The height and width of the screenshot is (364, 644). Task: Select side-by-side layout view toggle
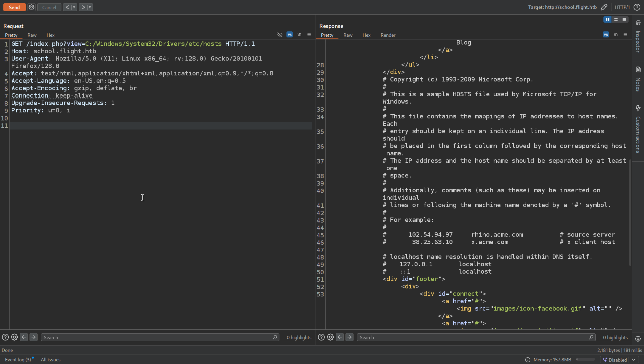coord(607,20)
